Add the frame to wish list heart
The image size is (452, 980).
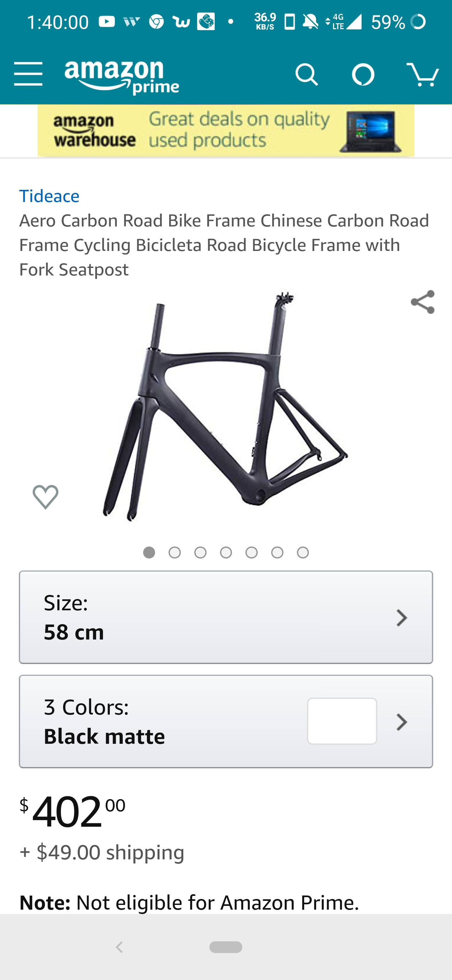pyautogui.click(x=46, y=497)
